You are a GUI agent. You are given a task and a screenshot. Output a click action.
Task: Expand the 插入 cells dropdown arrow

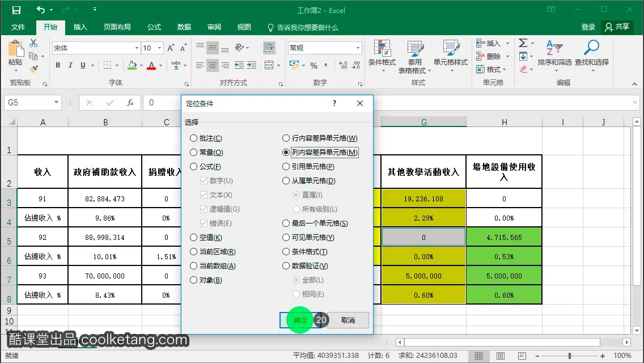pos(507,43)
